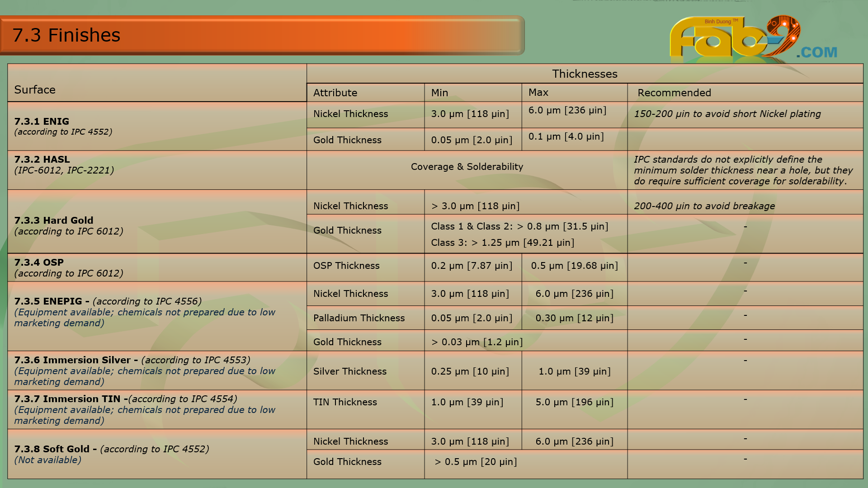Click the 7.3.4 OSP heading
The height and width of the screenshot is (488, 868).
(x=39, y=263)
